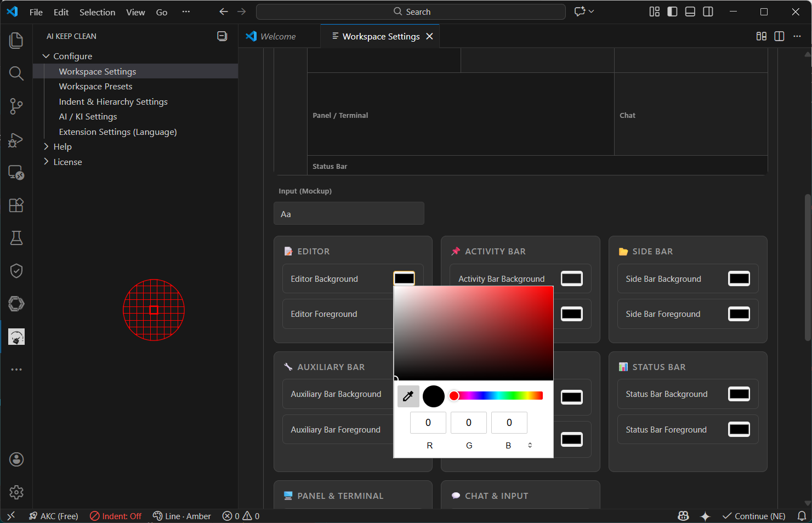Open the Extensions view
This screenshot has width=812, height=523.
(16, 205)
